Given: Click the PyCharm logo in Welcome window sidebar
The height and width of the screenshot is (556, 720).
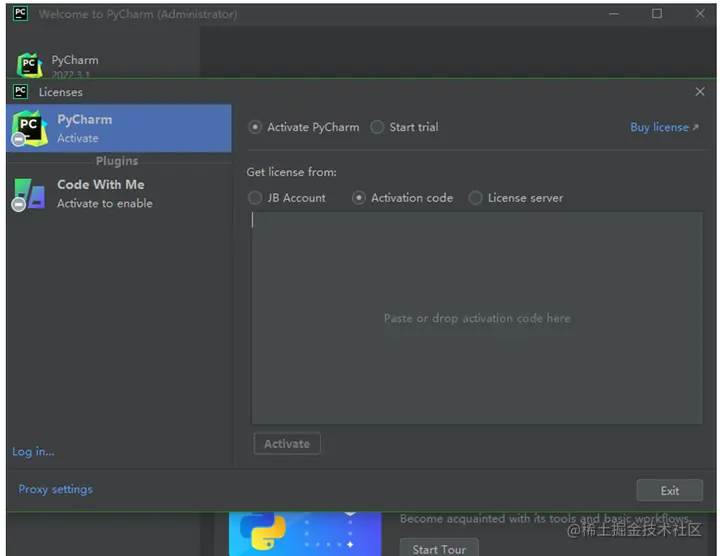Looking at the screenshot, I should [x=30, y=65].
